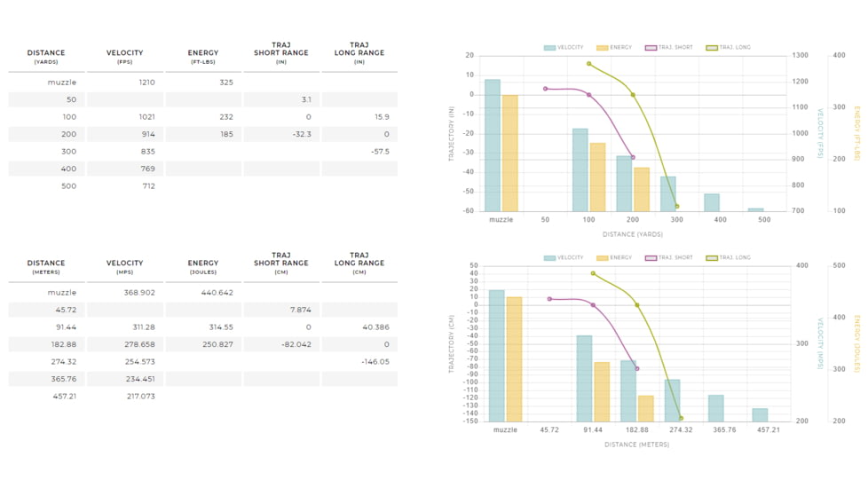Select the 1210 muzzle velocity cell
The height and width of the screenshot is (488, 868).
(x=124, y=83)
